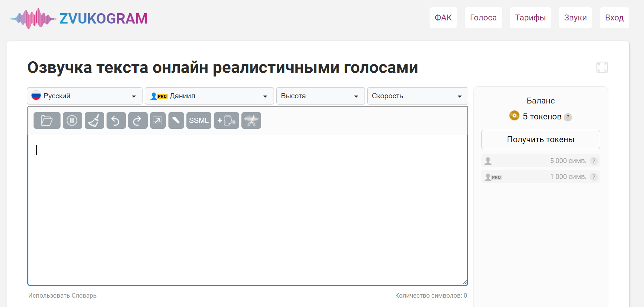Click the 5 токенов balance text
644x307 pixels.
point(542,117)
